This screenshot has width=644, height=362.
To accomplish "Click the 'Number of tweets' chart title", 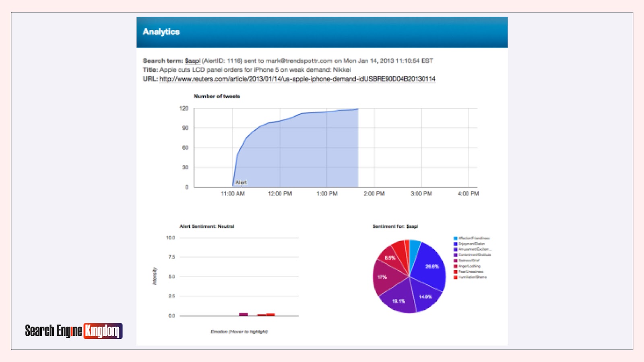I will pyautogui.click(x=217, y=96).
